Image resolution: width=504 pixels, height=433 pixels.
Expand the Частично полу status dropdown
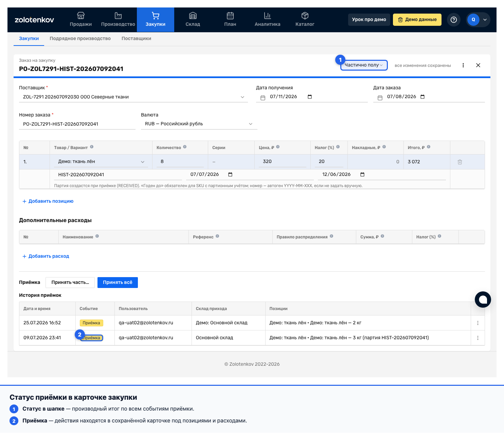[x=364, y=65]
